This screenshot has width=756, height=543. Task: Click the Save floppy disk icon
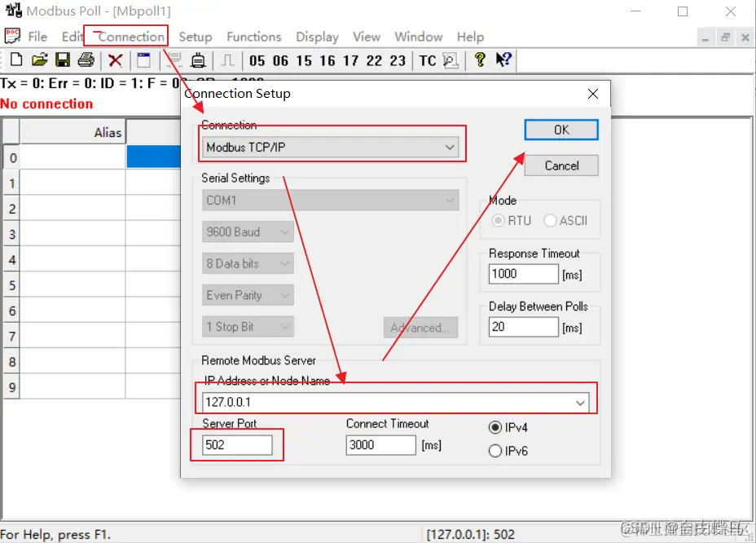63,60
